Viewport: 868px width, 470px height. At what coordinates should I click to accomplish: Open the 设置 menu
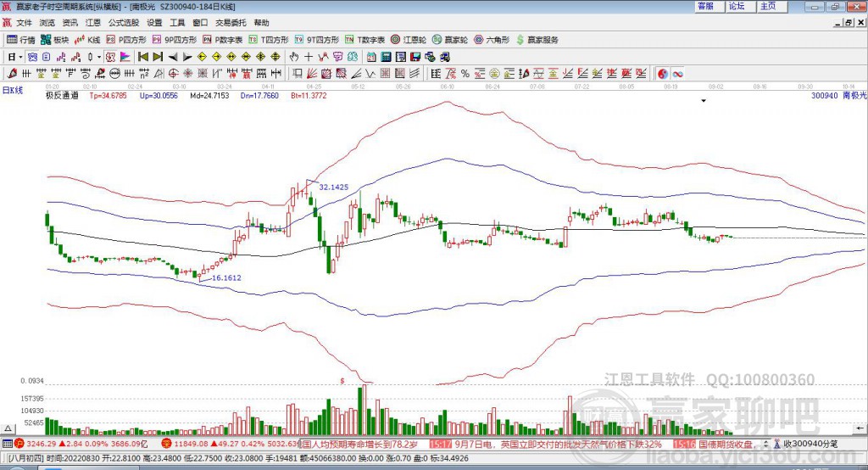tap(154, 23)
